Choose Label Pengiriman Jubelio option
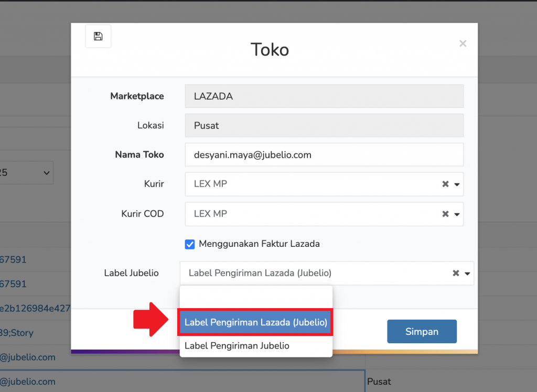Screen dimensions: 537x392 click(x=255, y=346)
